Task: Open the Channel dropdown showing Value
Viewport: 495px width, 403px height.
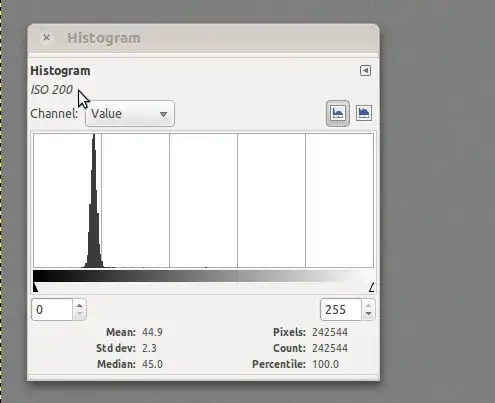Action: 130,114
